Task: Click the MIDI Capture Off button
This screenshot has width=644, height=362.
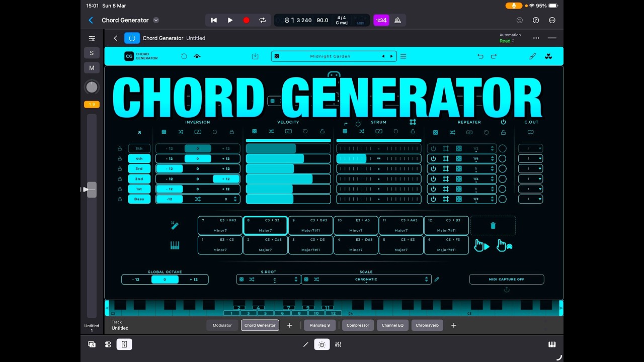Action: [507, 280]
